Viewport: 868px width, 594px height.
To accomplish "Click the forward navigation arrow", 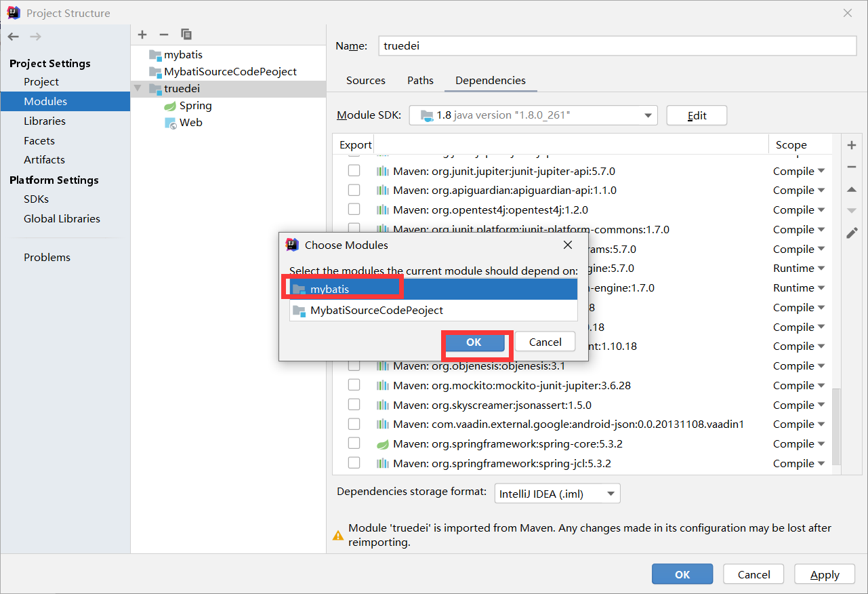I will pyautogui.click(x=36, y=37).
